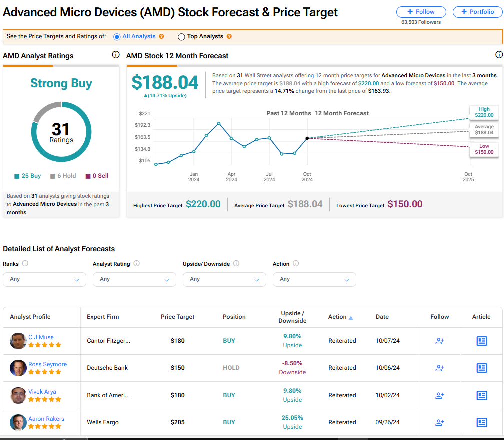Viewport: 504px width, 440px height.
Task: Click follow icon for C J Muse
Action: pos(440,341)
